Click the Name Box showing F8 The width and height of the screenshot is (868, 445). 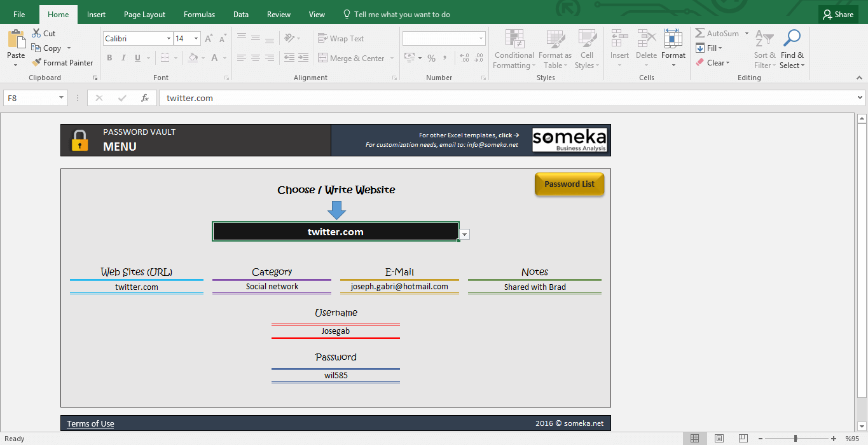pos(35,98)
